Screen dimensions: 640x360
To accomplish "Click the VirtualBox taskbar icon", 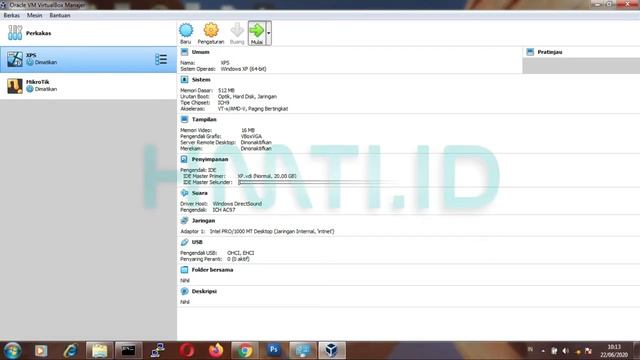I will coord(332,351).
